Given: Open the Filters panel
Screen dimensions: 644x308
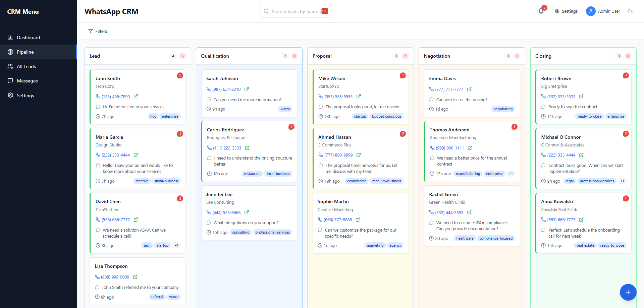Looking at the screenshot, I should pyautogui.click(x=98, y=31).
